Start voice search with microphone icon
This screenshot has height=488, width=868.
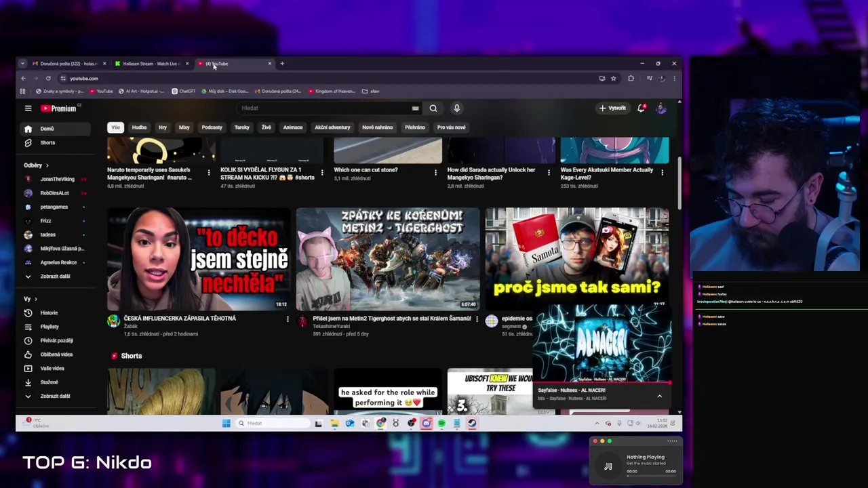(456, 108)
